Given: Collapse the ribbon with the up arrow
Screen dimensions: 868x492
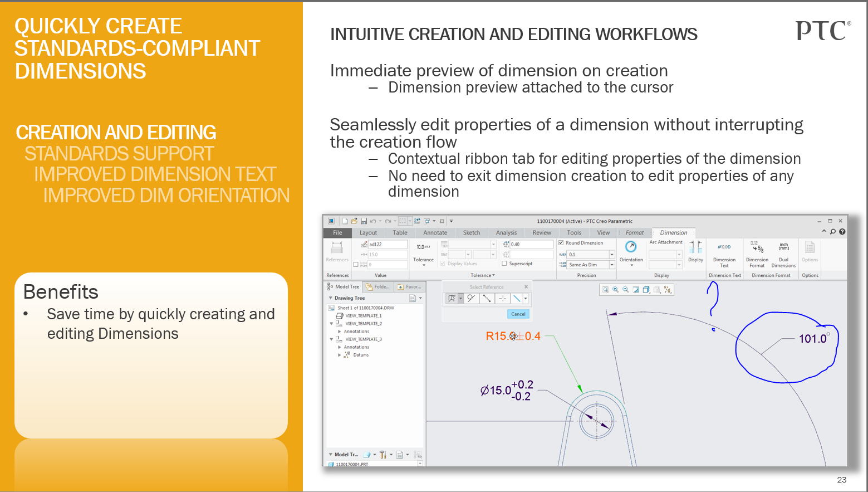Looking at the screenshot, I should click(x=824, y=231).
